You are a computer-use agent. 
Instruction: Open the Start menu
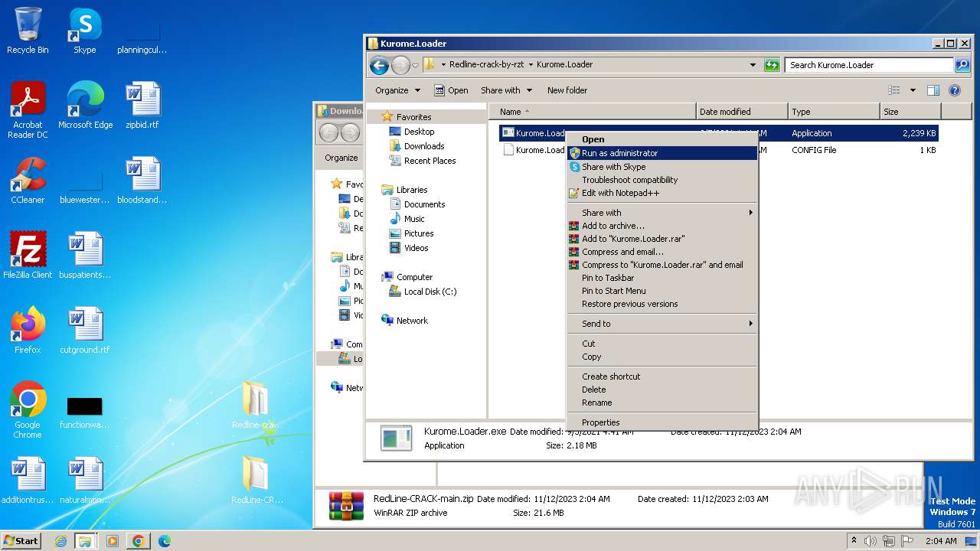pyautogui.click(x=21, y=541)
